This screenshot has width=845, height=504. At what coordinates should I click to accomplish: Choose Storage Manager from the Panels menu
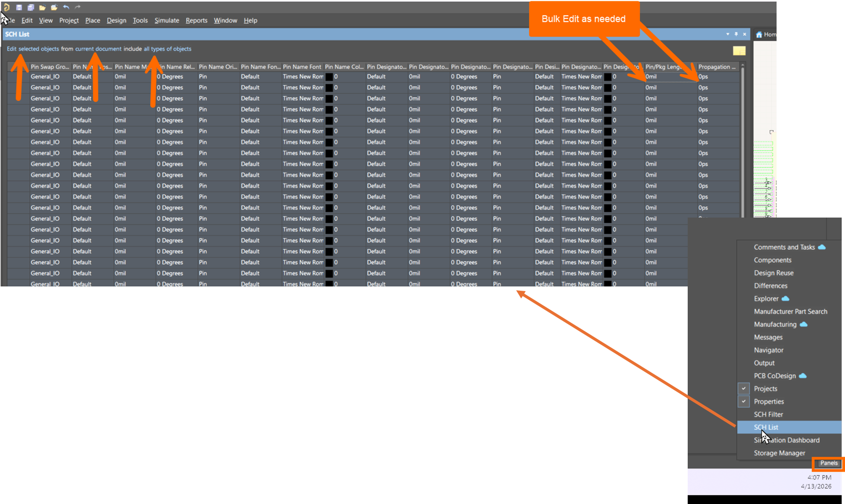click(789, 453)
